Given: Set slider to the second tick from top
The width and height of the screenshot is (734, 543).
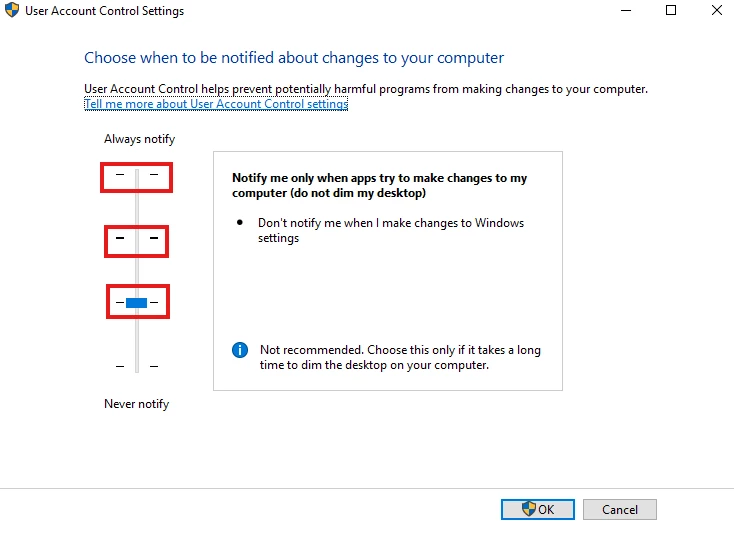Looking at the screenshot, I should pos(137,238).
